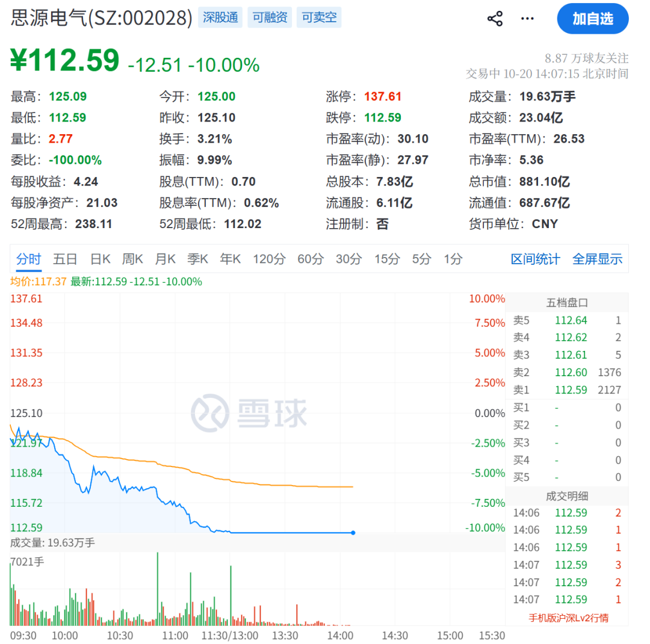The height and width of the screenshot is (644, 650).
Task: Click the 换手 value 3.21%
Action: (214, 139)
